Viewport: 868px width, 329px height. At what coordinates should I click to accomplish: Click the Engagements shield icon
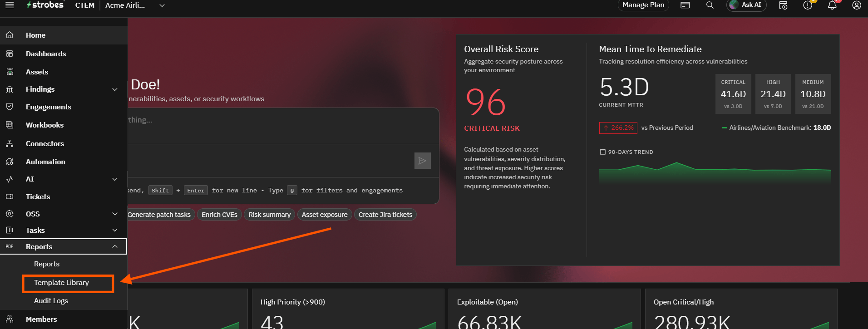click(x=10, y=107)
